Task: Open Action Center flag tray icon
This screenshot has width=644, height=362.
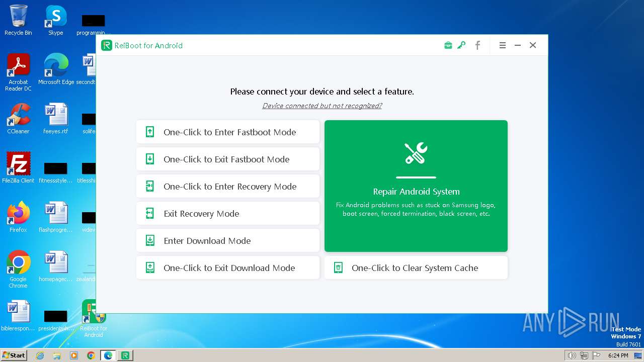Action: (x=596, y=355)
